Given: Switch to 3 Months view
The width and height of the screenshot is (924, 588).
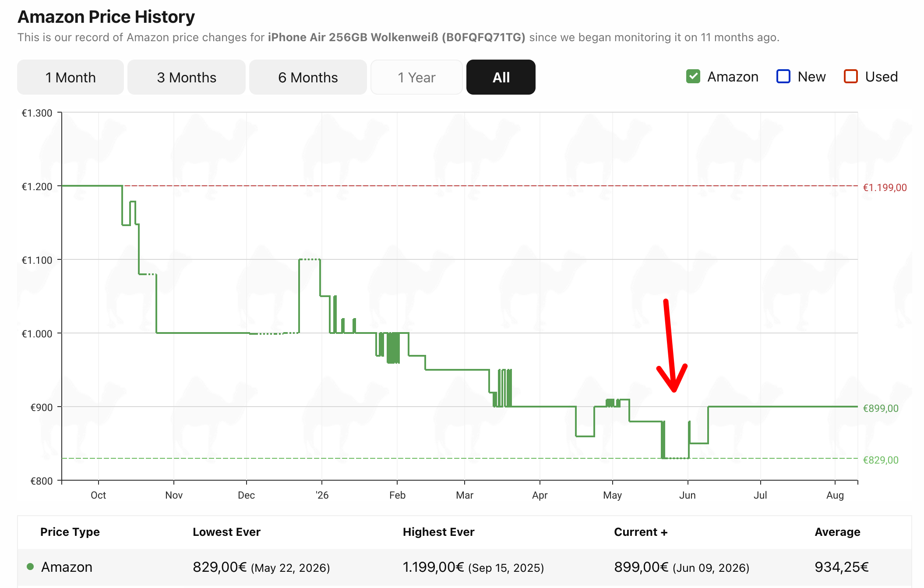Looking at the screenshot, I should tap(187, 77).
